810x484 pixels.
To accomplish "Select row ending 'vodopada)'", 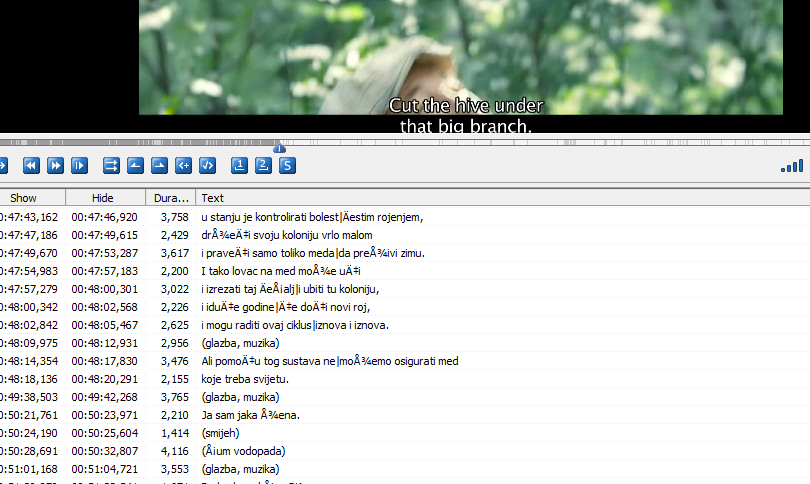I will point(405,451).
